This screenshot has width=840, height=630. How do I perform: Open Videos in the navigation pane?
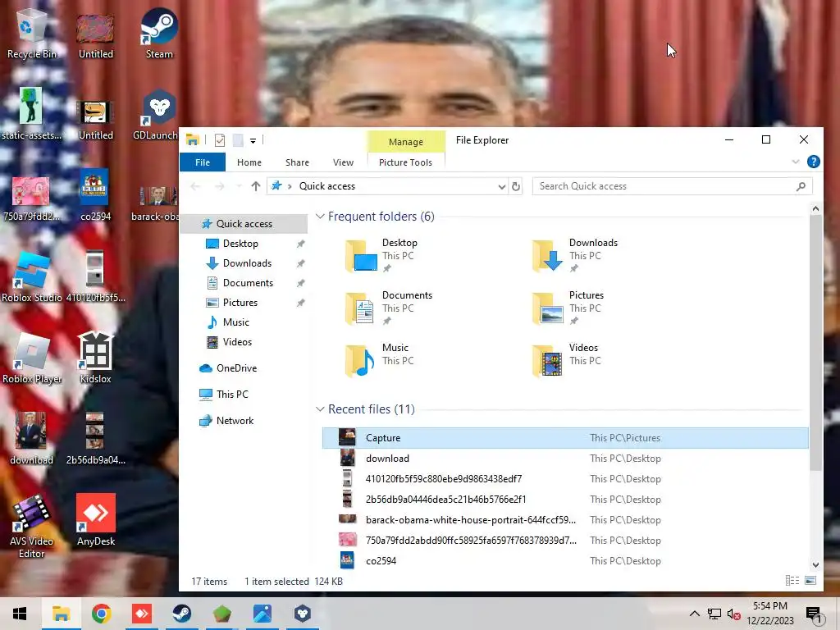tap(237, 342)
